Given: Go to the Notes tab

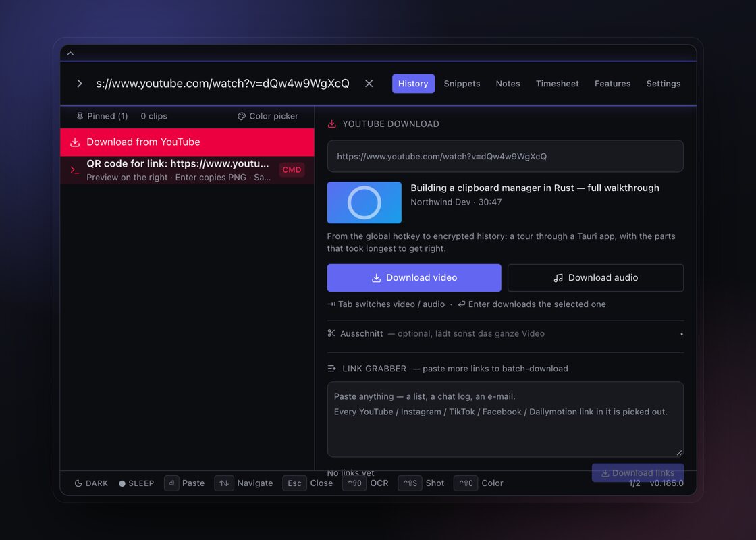Looking at the screenshot, I should click(508, 84).
